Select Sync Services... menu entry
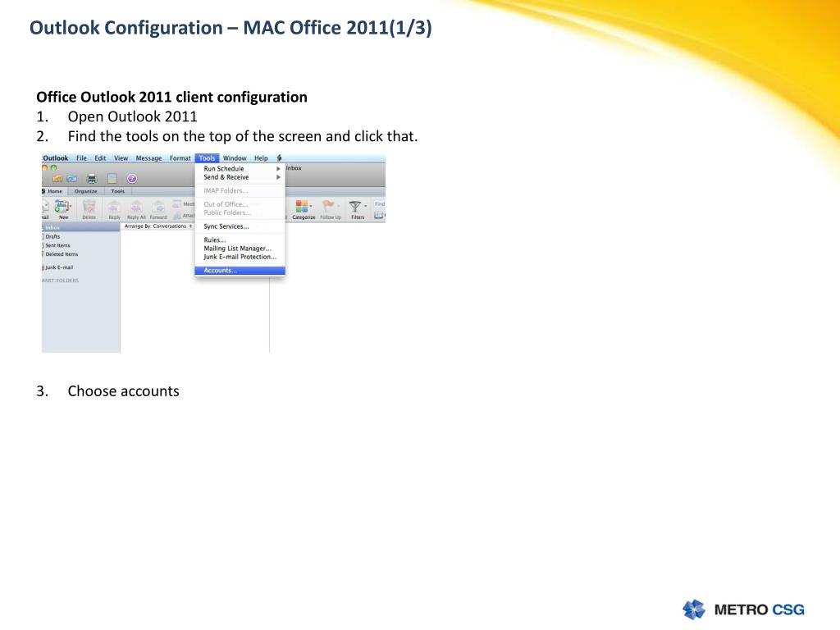The width and height of the screenshot is (840, 630). [240, 226]
